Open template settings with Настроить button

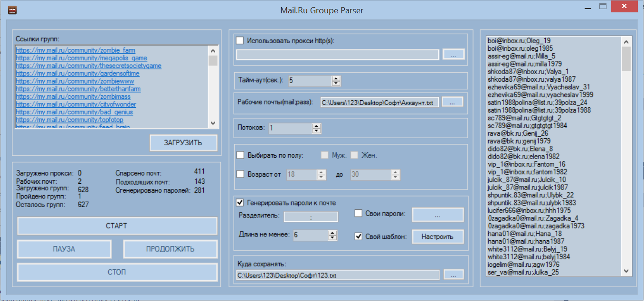point(437,236)
